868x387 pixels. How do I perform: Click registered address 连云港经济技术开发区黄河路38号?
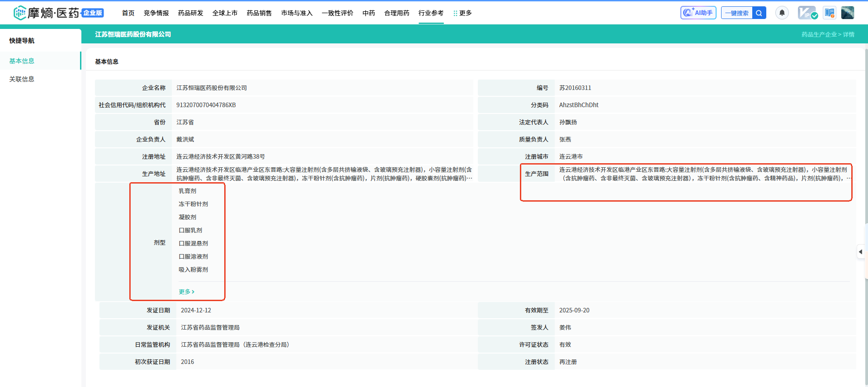point(221,156)
